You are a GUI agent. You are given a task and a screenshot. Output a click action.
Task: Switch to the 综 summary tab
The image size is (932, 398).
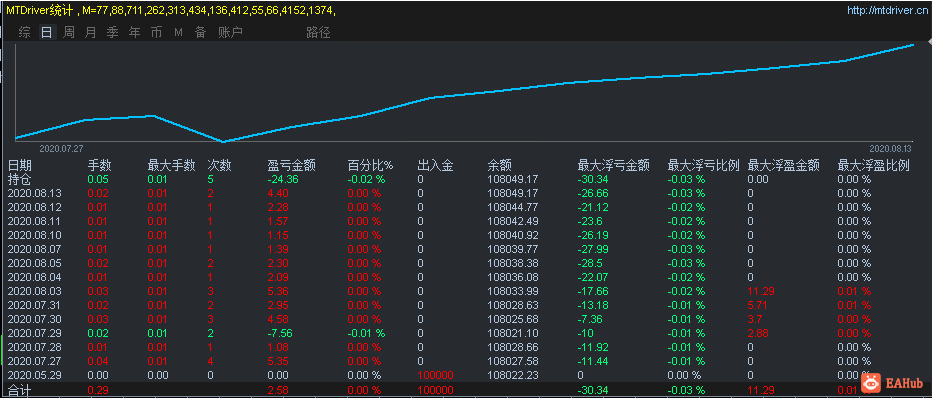[24, 32]
